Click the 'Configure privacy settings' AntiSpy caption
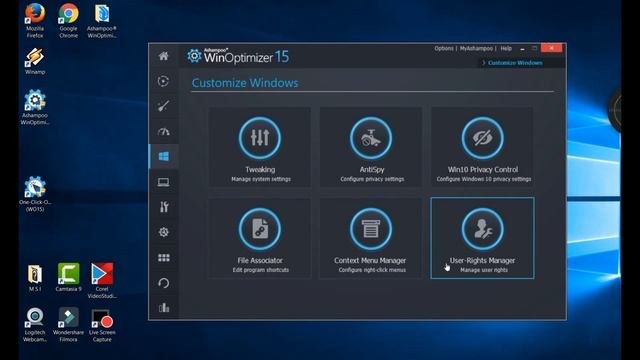640x360 pixels. click(372, 179)
